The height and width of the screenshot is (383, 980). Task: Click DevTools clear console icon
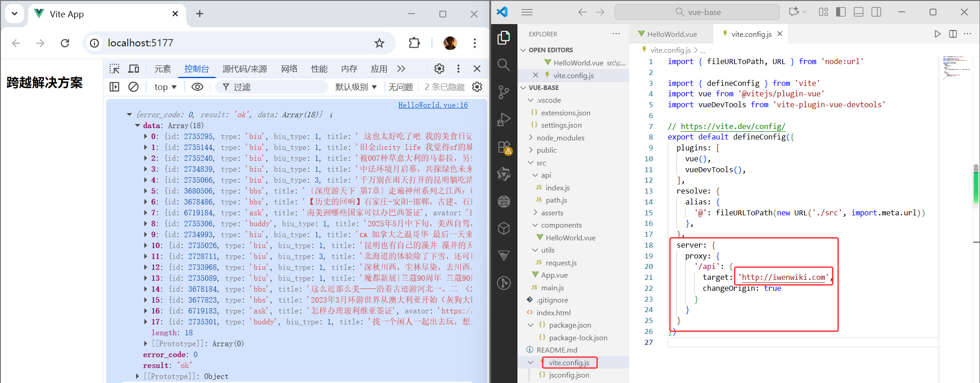[x=133, y=87]
